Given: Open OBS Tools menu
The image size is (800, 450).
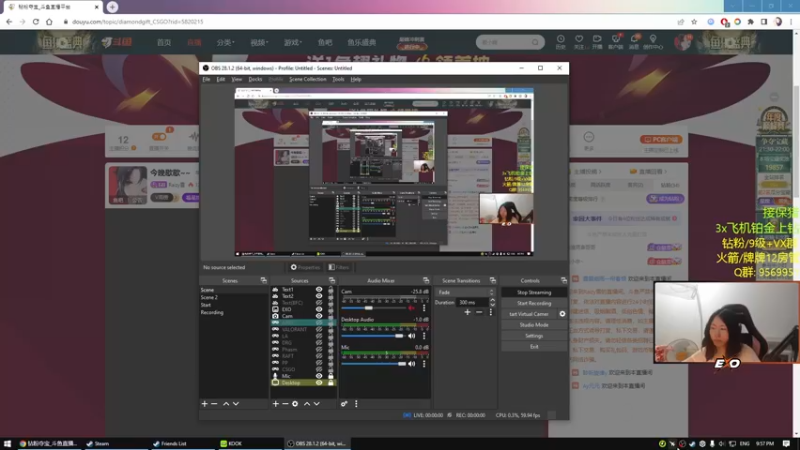Looking at the screenshot, I should tap(338, 79).
